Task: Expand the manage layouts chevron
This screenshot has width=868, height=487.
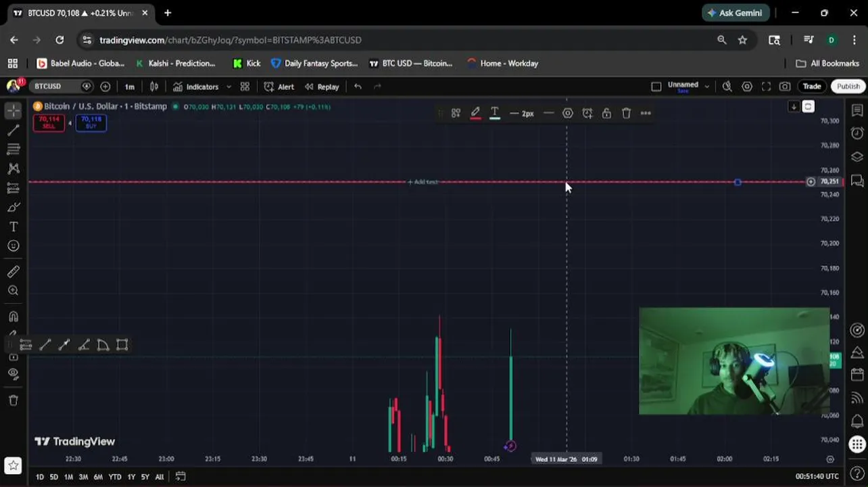Action: coord(707,87)
